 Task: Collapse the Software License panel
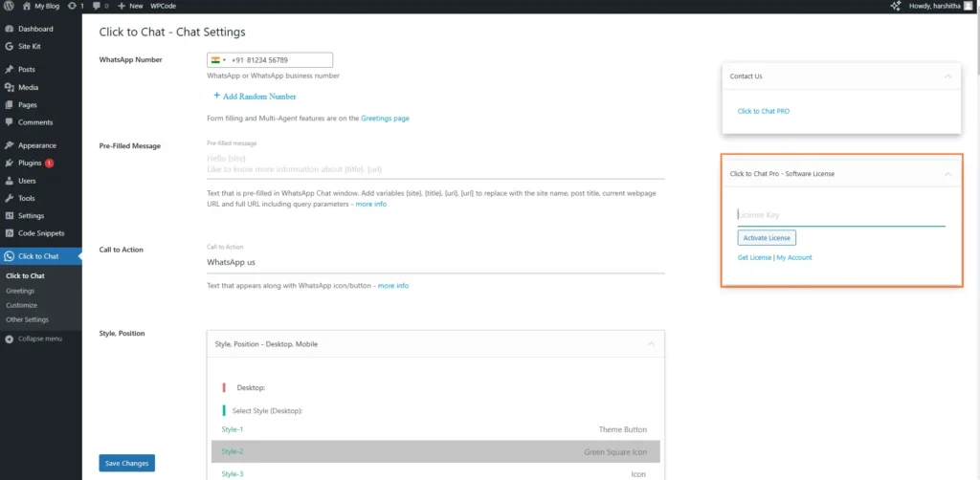947,174
